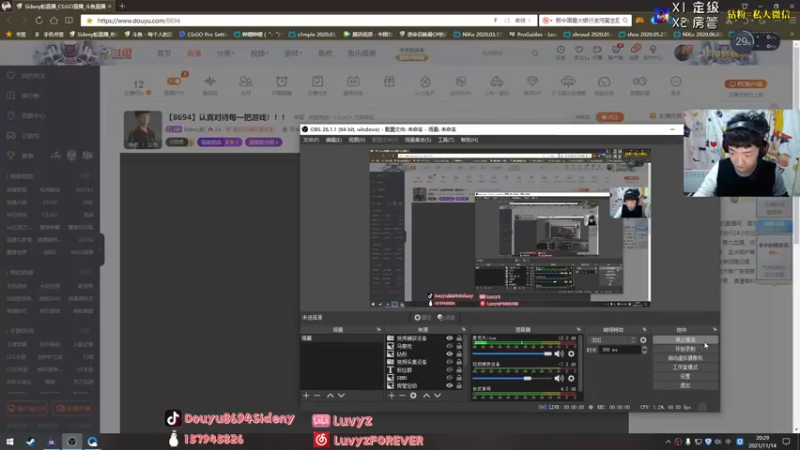The height and width of the screenshot is (450, 800).
Task: Open new browser tab plus button
Action: coord(122,6)
